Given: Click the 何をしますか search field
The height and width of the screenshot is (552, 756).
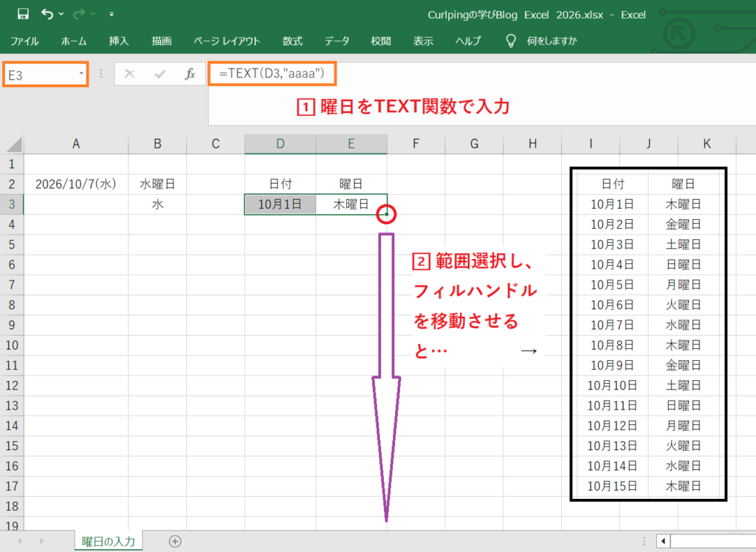Looking at the screenshot, I should [x=552, y=41].
